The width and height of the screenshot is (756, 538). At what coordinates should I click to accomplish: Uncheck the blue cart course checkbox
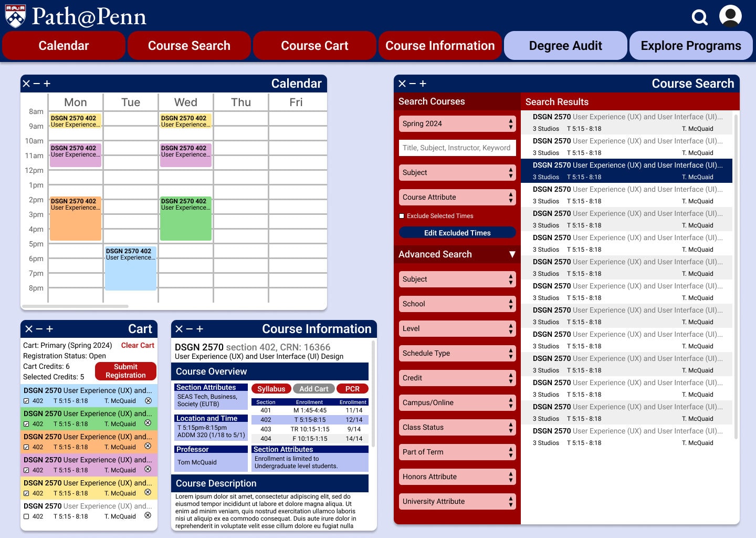(26, 401)
